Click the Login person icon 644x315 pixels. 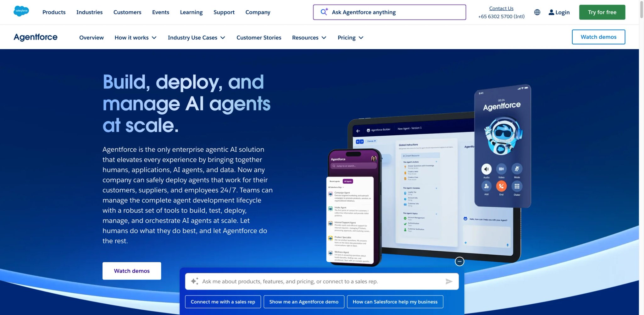[551, 12]
